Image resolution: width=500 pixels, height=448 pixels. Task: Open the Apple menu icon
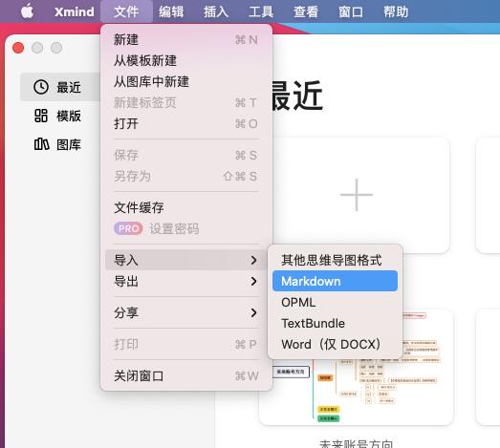pos(27,11)
